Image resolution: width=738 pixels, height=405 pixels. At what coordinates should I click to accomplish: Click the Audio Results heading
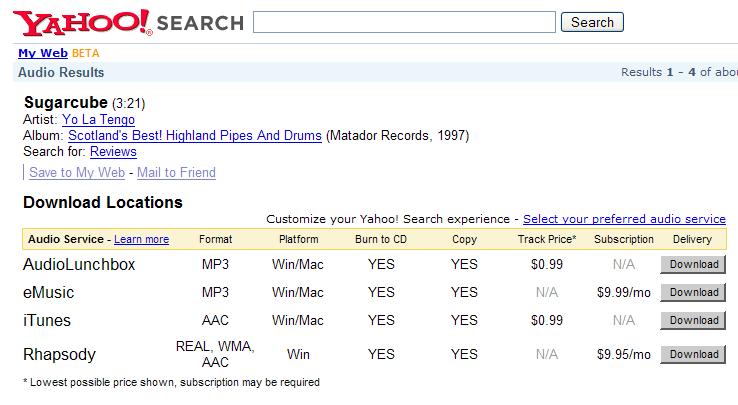pyautogui.click(x=61, y=73)
